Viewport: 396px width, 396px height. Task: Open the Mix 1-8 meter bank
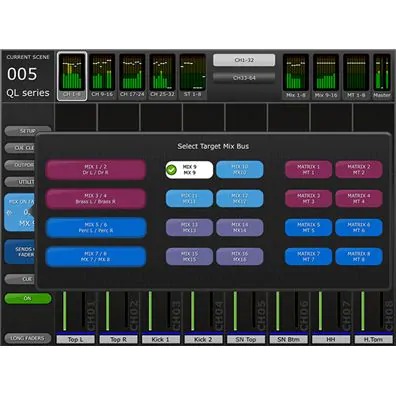(x=296, y=77)
